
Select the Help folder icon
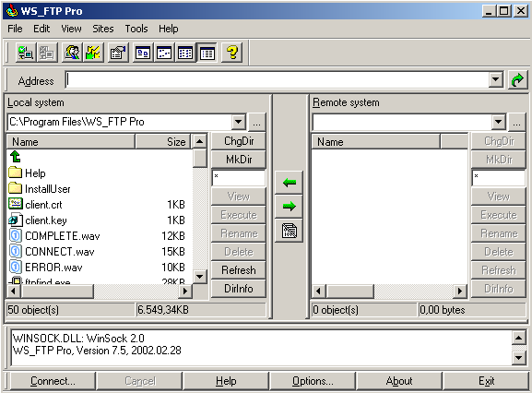point(16,173)
